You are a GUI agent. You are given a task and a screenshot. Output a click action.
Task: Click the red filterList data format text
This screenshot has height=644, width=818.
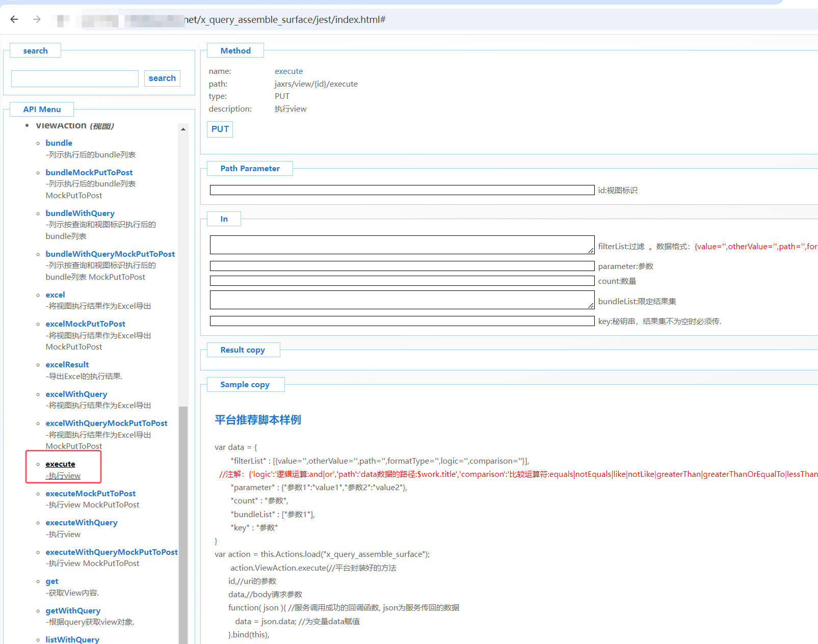click(756, 247)
